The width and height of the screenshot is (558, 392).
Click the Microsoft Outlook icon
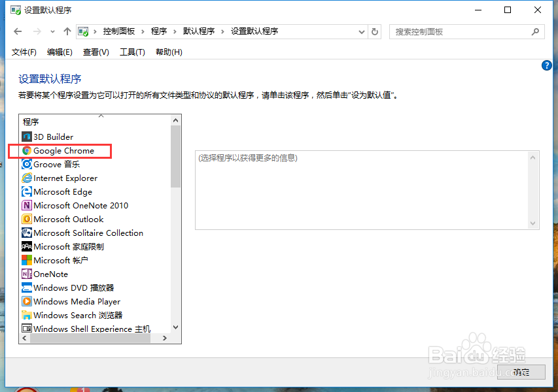[27, 220]
